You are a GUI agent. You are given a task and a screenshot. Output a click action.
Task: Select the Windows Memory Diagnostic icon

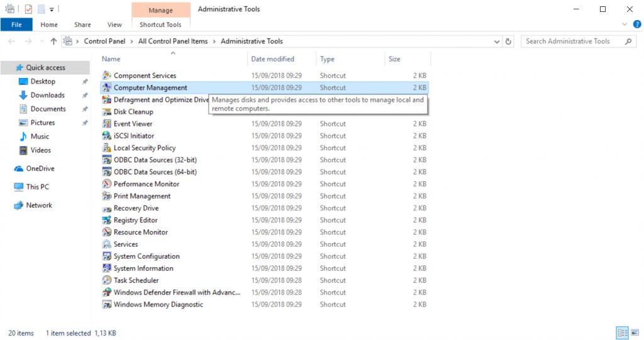pos(107,304)
